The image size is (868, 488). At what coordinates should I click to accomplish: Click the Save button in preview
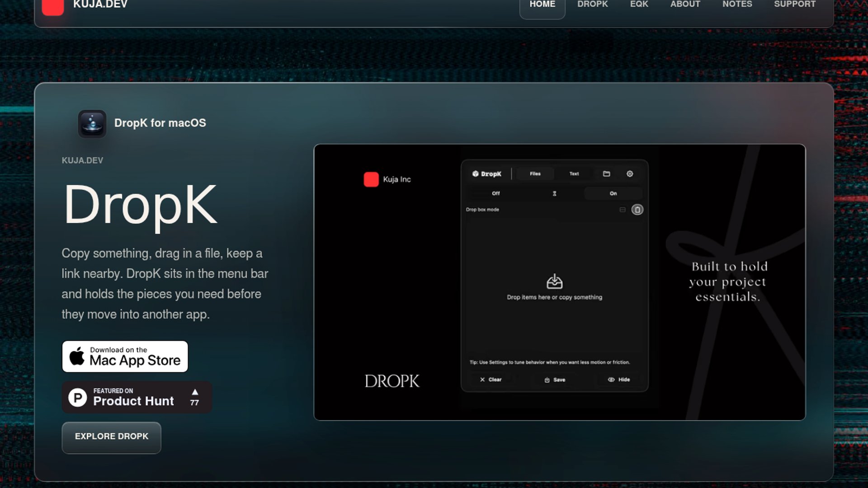pos(555,380)
